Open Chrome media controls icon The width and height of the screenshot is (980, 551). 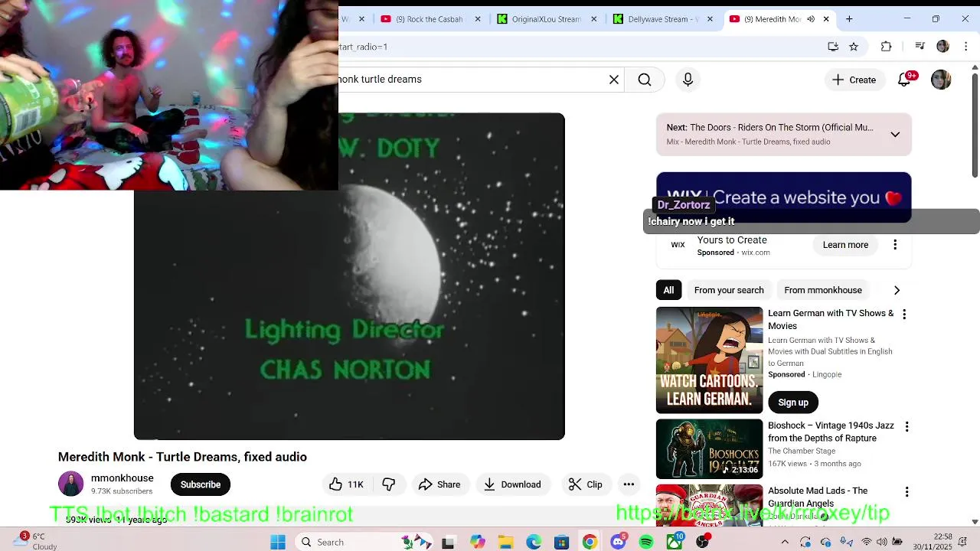tap(920, 47)
